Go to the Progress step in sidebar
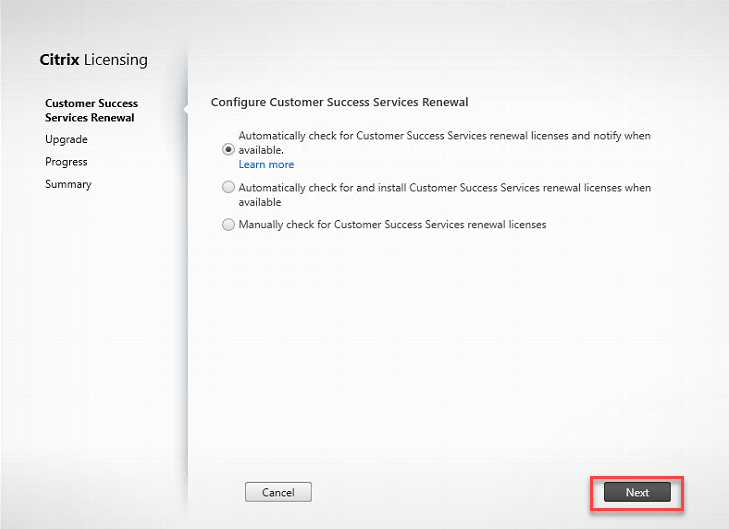The image size is (729, 529). (66, 162)
